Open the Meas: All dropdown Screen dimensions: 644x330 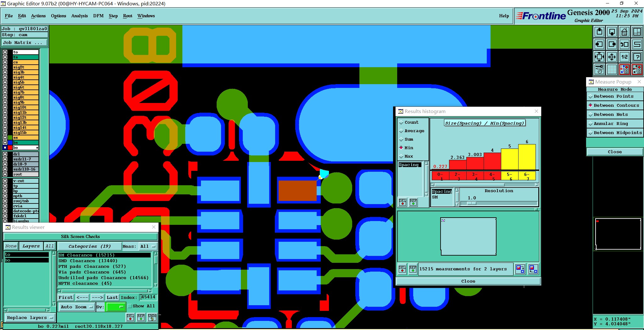tap(148, 246)
